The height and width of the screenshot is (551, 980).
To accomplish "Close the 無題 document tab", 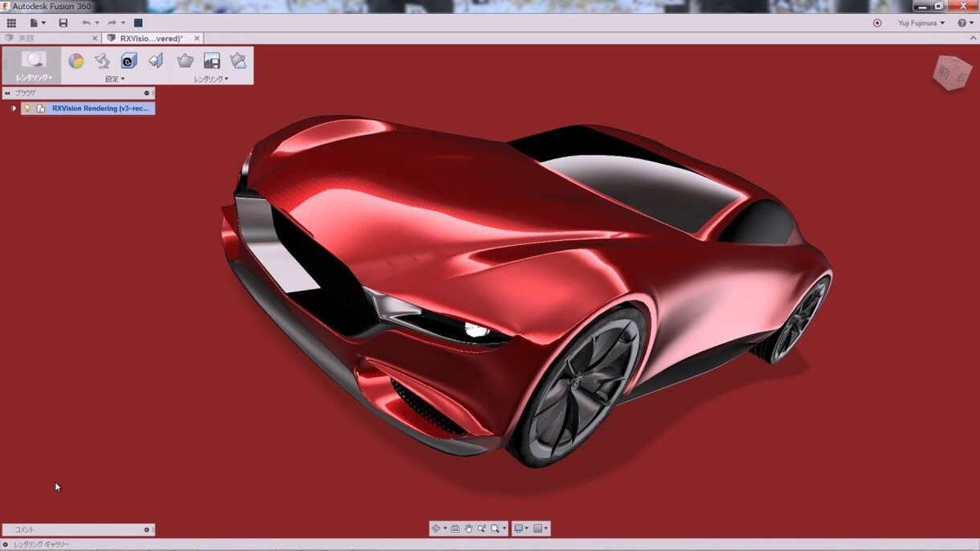I will pyautogui.click(x=95, y=38).
